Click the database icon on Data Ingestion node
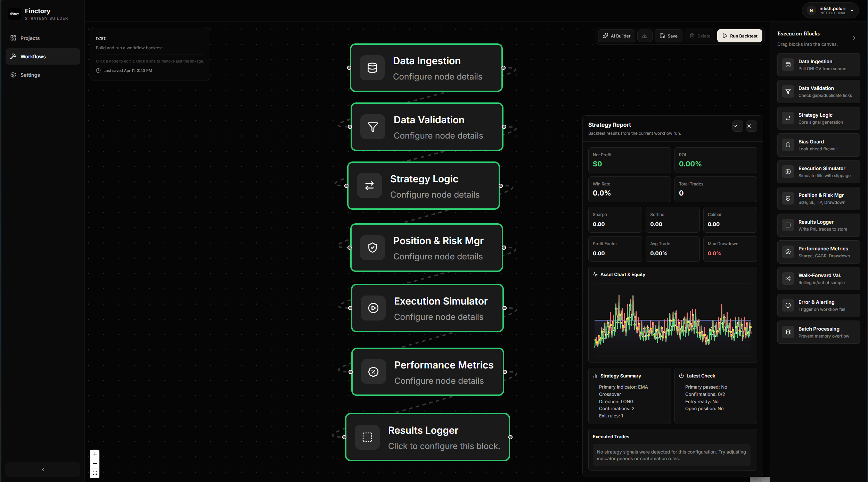This screenshot has height=482, width=868. click(372, 68)
